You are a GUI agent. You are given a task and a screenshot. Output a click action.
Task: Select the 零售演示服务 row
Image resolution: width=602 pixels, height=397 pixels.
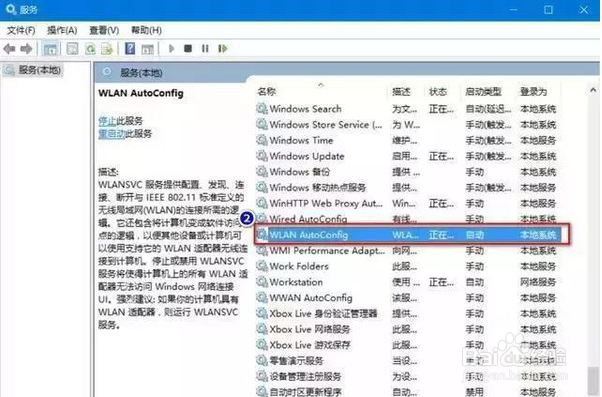[x=407, y=361]
